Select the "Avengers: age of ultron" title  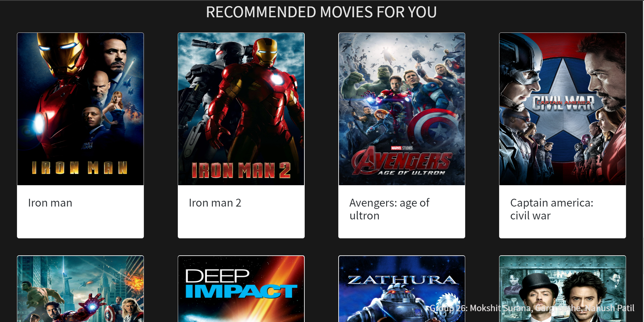tap(389, 209)
